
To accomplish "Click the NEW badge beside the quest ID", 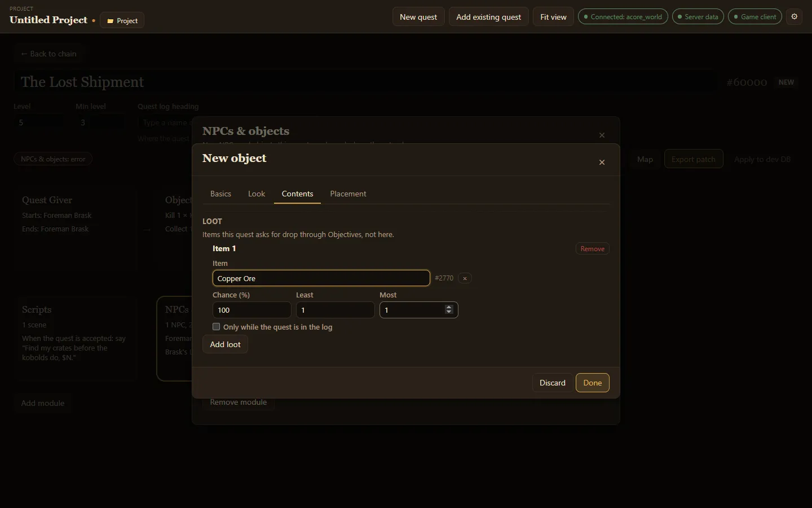I will [x=786, y=82].
